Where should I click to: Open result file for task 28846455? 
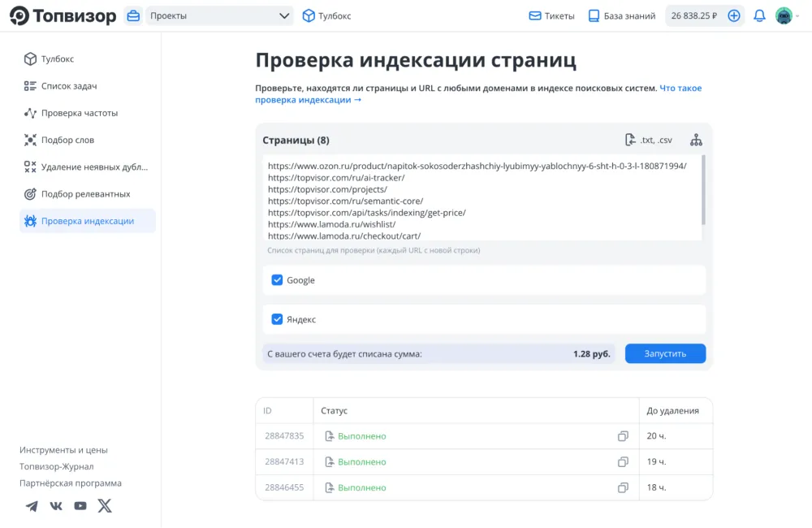point(330,487)
